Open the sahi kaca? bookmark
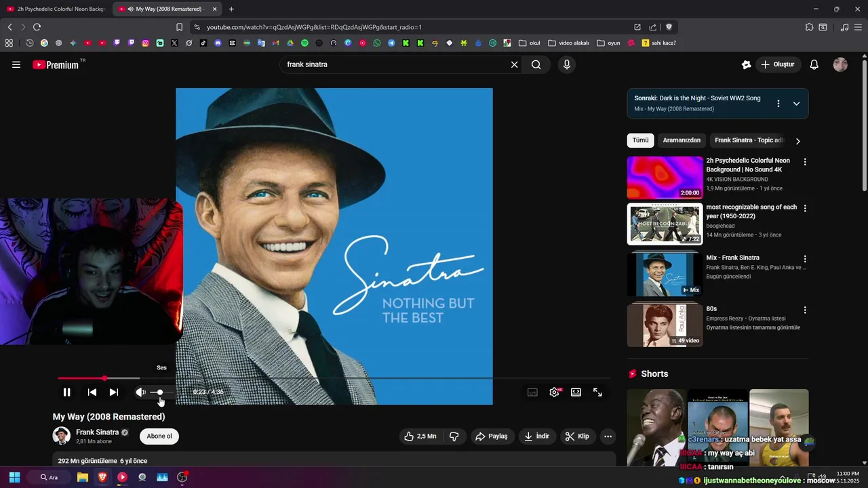The image size is (868, 488). pyautogui.click(x=658, y=43)
